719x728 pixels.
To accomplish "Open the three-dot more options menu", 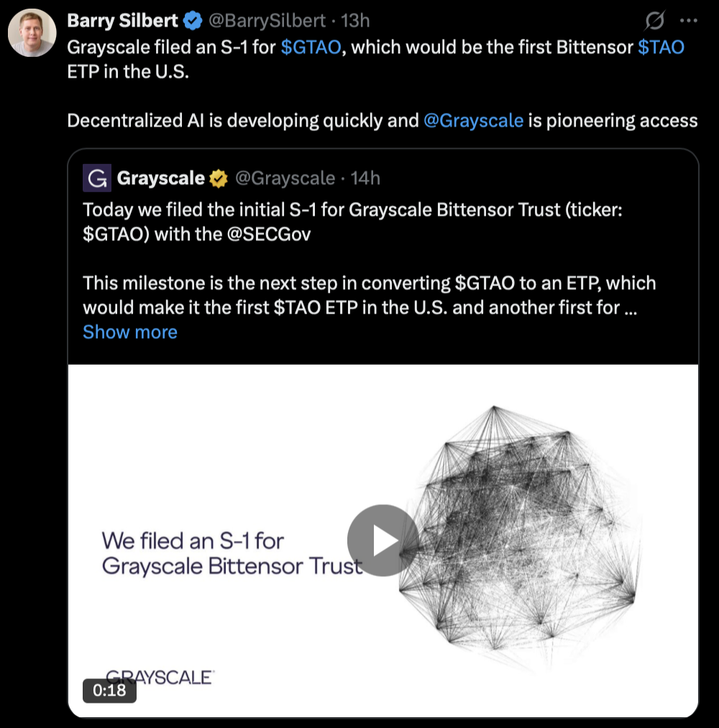I will pos(688,21).
